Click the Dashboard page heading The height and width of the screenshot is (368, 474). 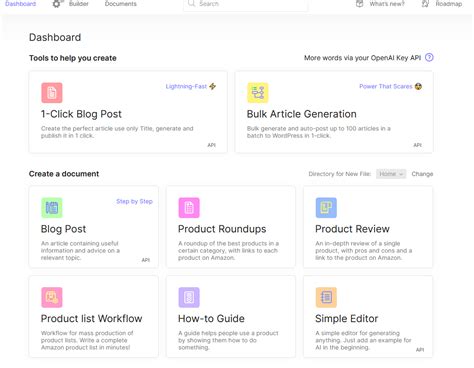[55, 37]
